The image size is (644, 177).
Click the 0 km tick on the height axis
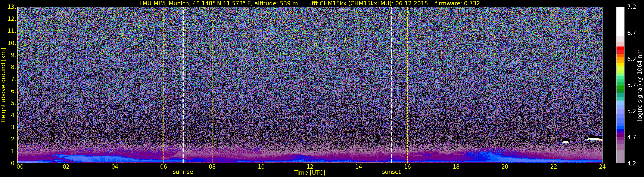pyautogui.click(x=13, y=163)
